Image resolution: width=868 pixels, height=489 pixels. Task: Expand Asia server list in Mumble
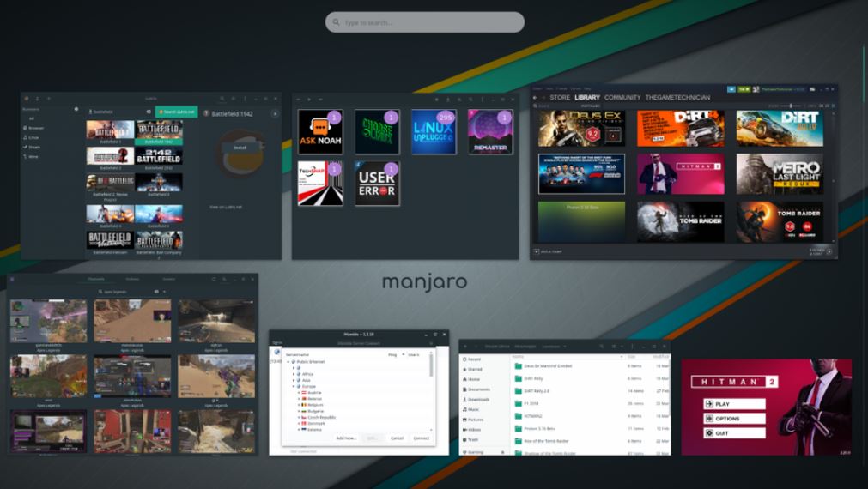pyautogui.click(x=294, y=380)
